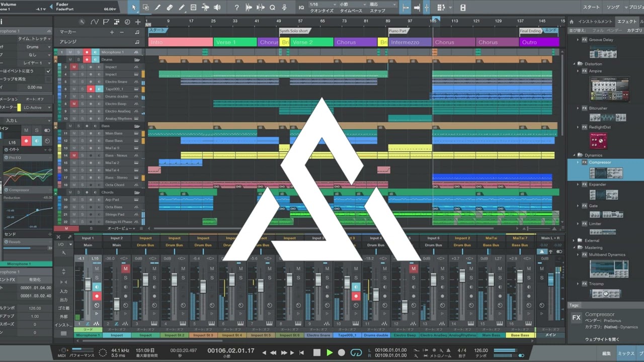Open the video player film icon
This screenshot has width=644, height=362.
tap(463, 8)
